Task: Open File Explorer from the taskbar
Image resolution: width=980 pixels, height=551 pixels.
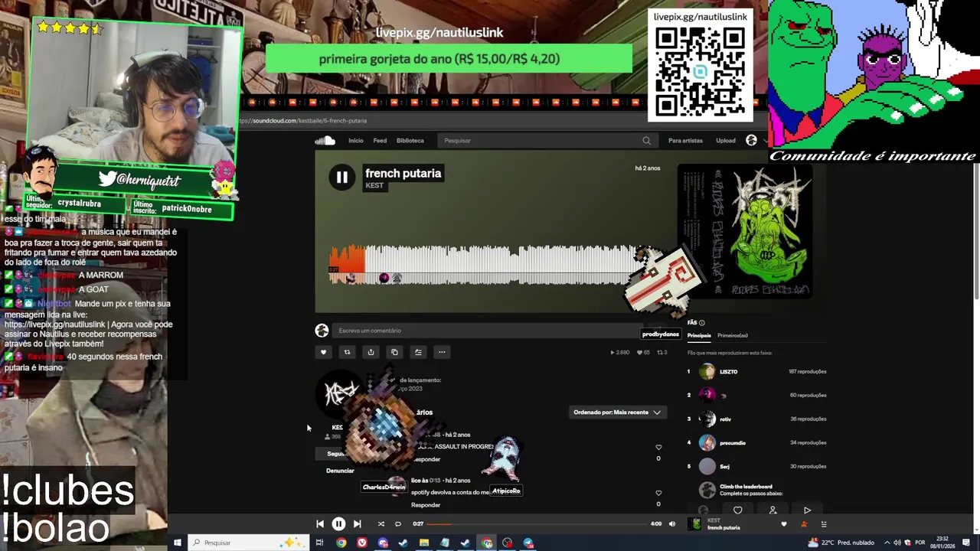Action: click(423, 543)
